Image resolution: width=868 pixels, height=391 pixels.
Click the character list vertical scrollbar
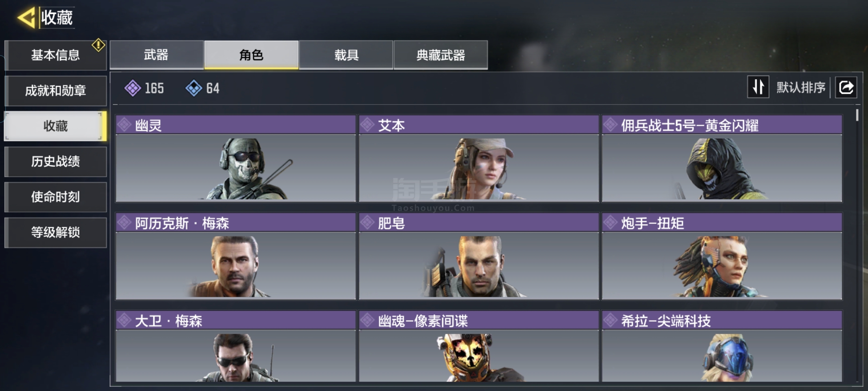857,245
